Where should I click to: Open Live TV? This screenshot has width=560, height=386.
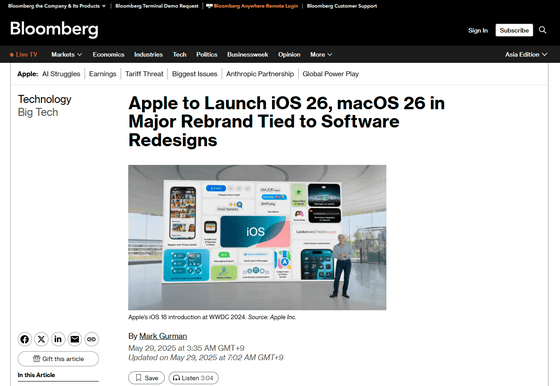point(24,55)
